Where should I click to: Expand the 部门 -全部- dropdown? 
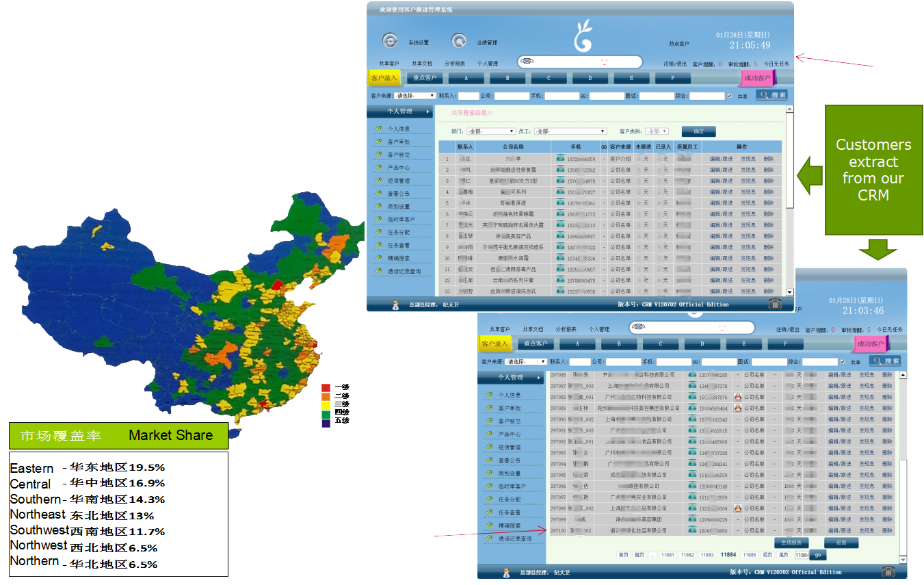click(490, 131)
